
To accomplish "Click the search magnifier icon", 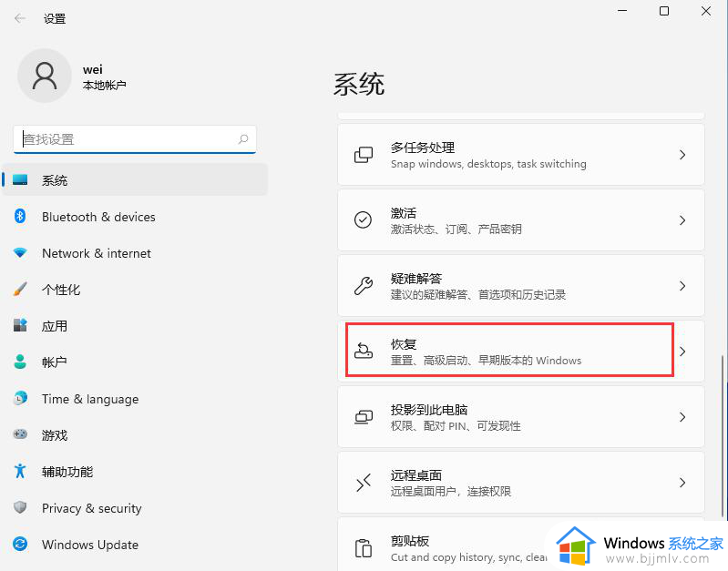I will click(243, 138).
